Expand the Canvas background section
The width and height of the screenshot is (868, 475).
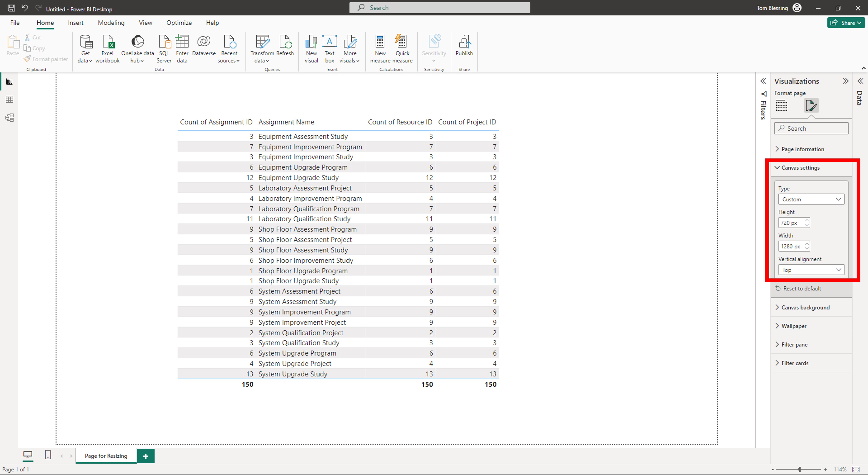tap(805, 307)
